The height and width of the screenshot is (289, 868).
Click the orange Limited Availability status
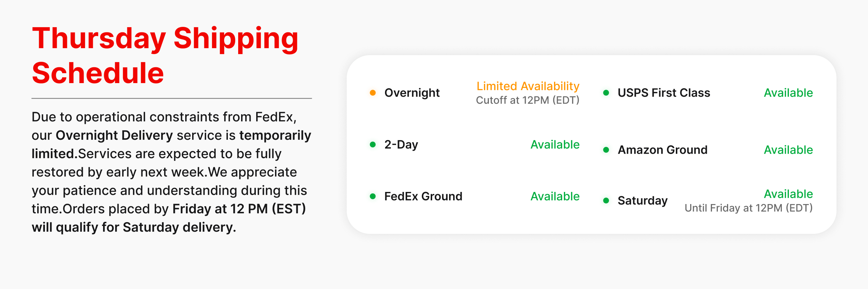528,86
